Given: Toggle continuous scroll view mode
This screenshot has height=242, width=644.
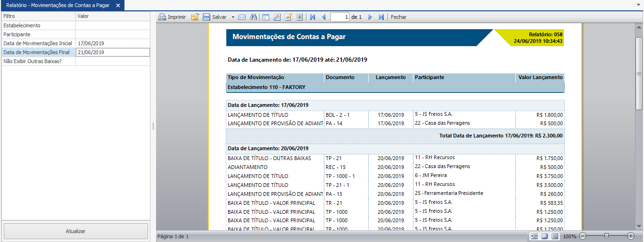Looking at the screenshot, I should pos(555,236).
